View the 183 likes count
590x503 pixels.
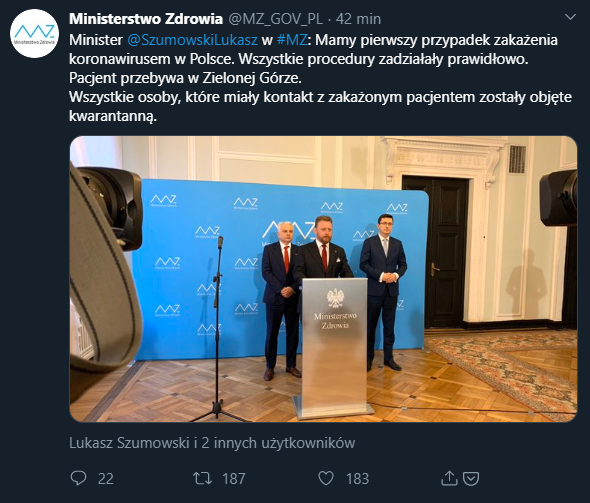coord(357,479)
